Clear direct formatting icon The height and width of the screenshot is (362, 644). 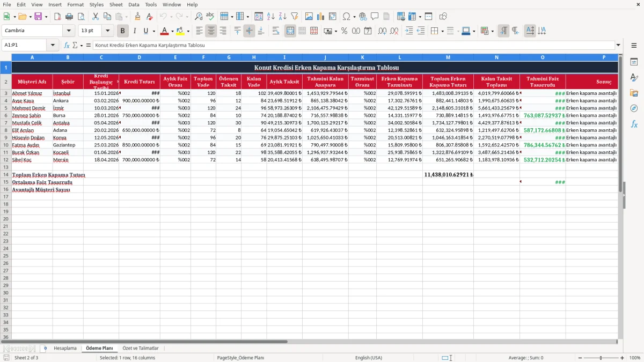click(x=149, y=17)
